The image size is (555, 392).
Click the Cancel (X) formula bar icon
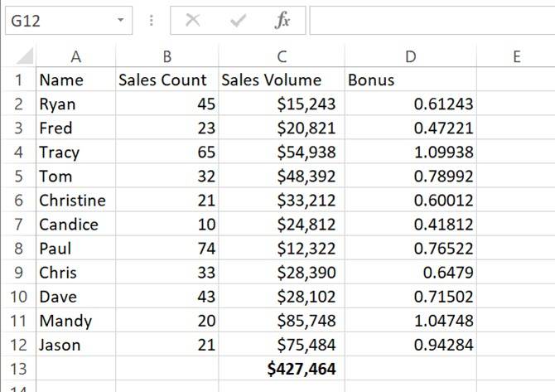click(x=193, y=21)
